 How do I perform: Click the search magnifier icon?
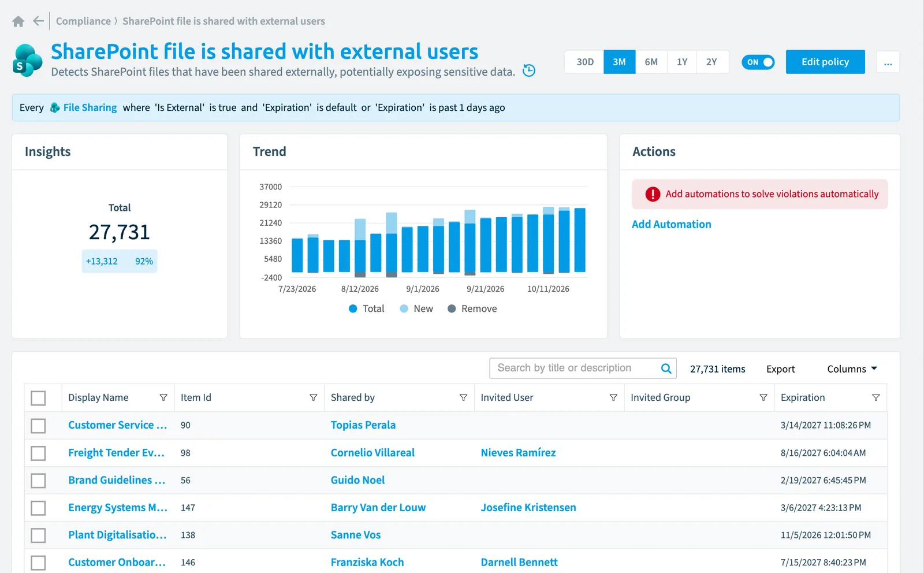point(666,369)
